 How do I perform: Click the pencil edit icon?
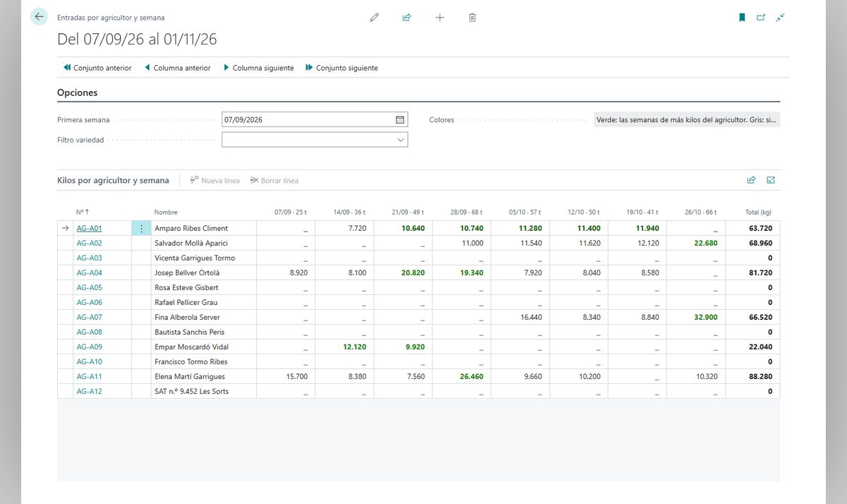[374, 18]
